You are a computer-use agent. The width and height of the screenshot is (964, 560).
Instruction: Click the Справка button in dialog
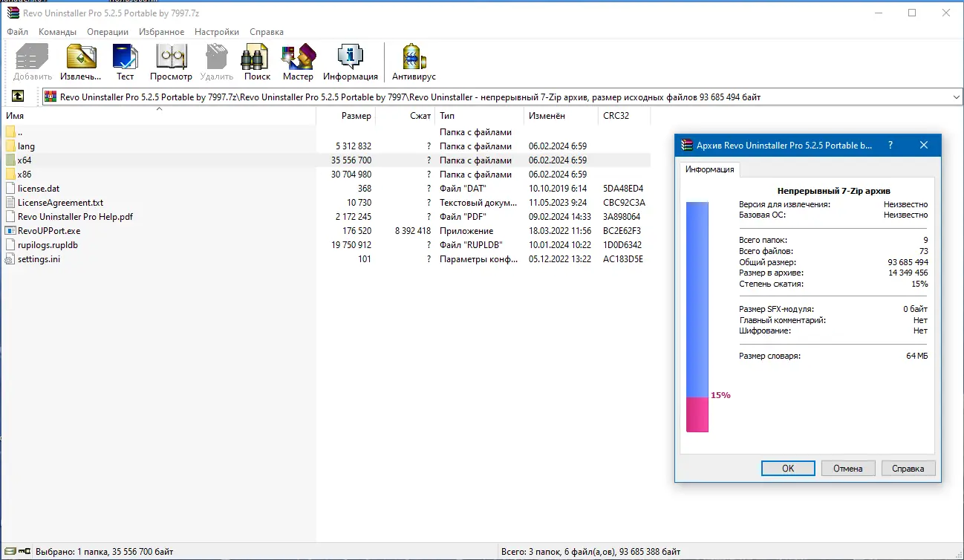(x=908, y=468)
